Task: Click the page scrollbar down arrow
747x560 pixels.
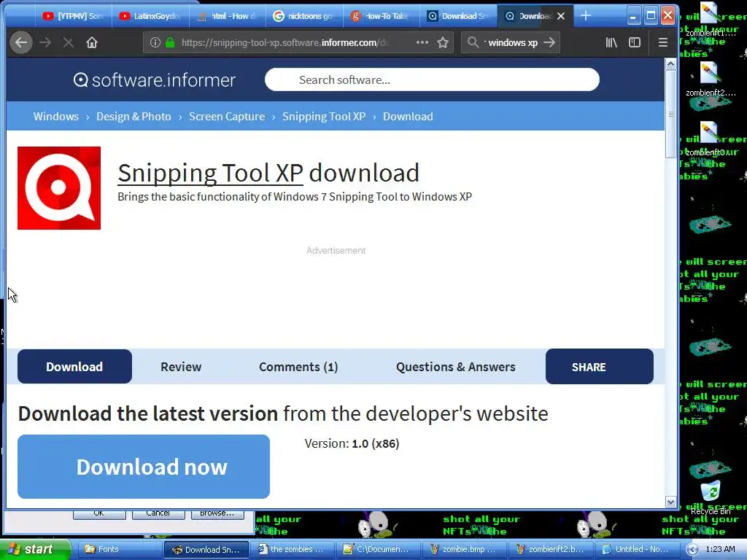Action: pos(671,502)
